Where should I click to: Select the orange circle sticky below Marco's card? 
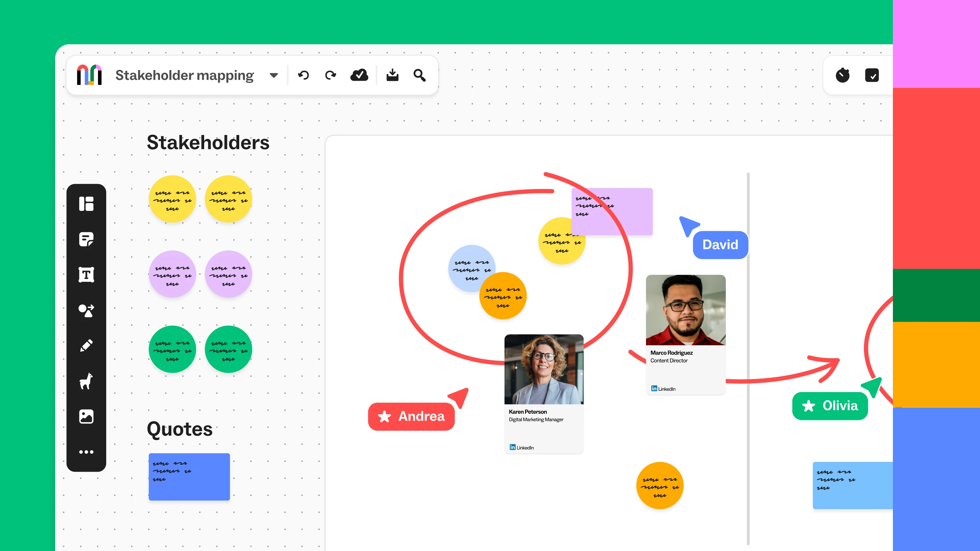(660, 486)
